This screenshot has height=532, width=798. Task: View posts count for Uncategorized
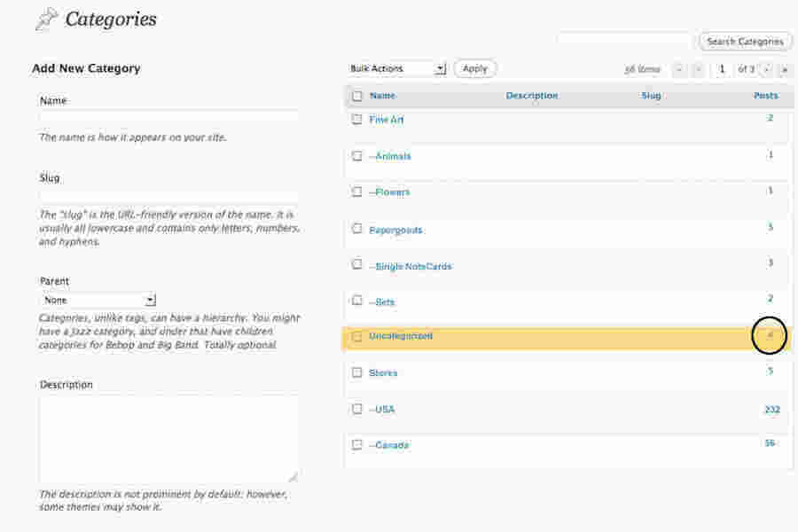(770, 335)
